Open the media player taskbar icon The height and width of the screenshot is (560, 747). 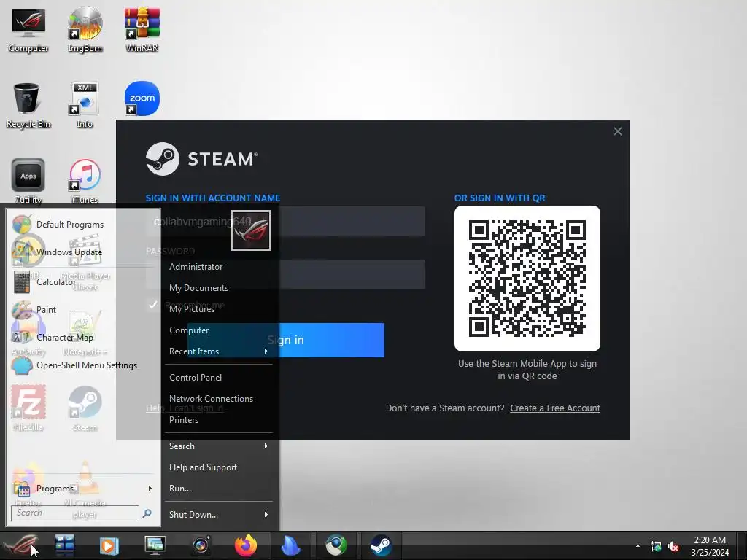(109, 545)
